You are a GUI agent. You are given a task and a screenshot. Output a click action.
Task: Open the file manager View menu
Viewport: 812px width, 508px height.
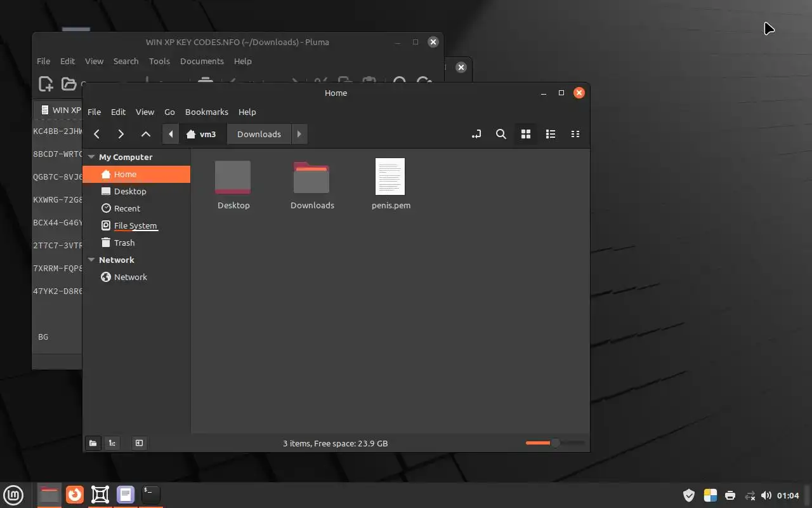coord(145,112)
